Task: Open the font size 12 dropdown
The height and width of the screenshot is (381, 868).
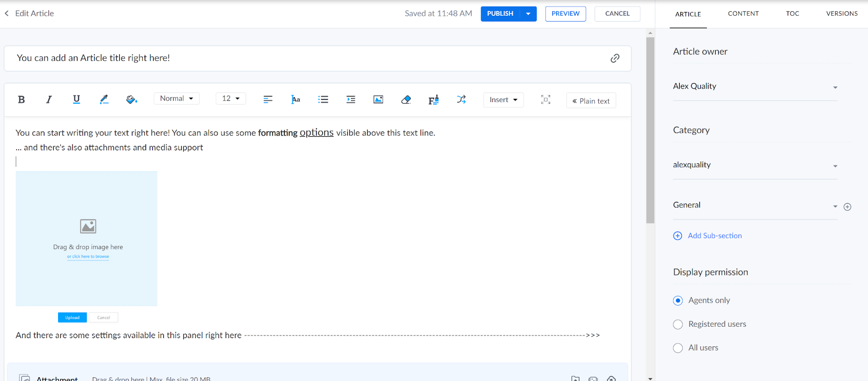Action: click(231, 98)
